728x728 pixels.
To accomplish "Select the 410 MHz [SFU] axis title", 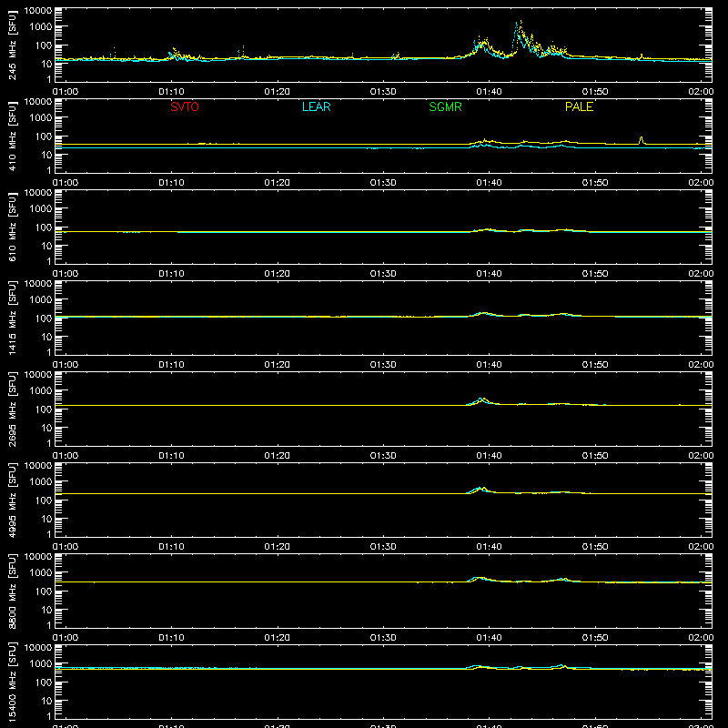I will click(13, 136).
